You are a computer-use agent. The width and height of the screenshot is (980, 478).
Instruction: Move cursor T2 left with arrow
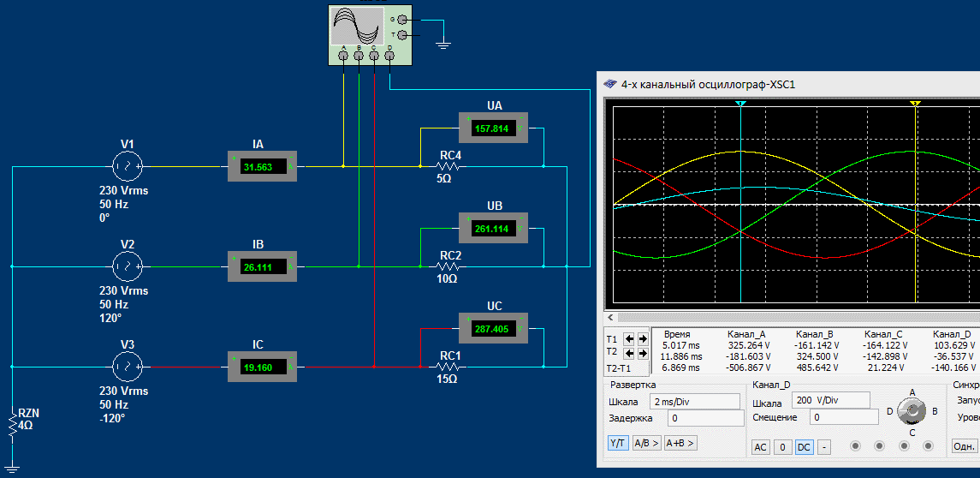tap(627, 353)
